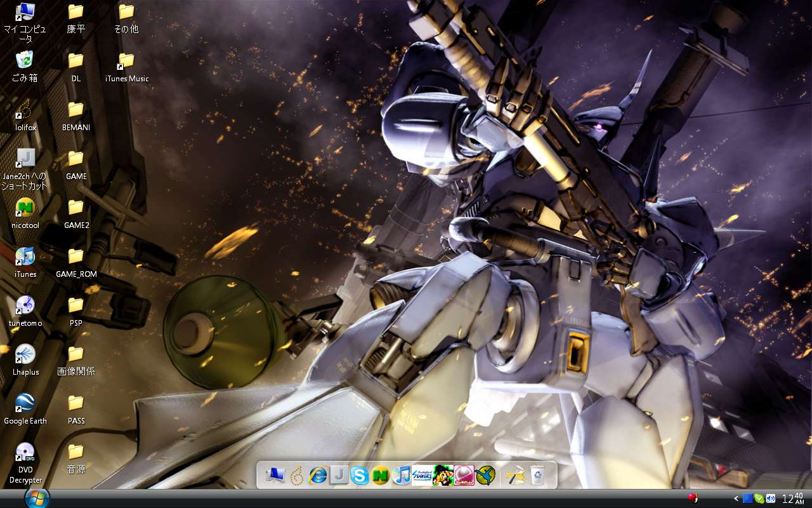Launch the blonde anime character dock icon

(443, 475)
